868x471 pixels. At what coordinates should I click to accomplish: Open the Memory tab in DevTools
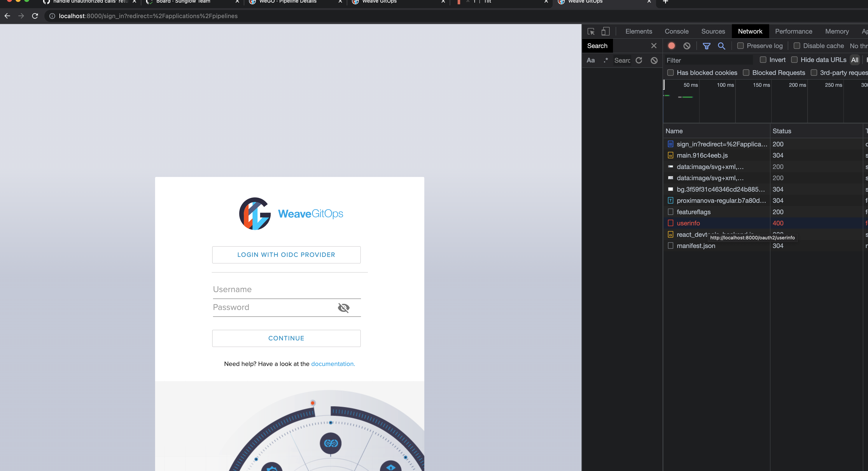point(837,31)
